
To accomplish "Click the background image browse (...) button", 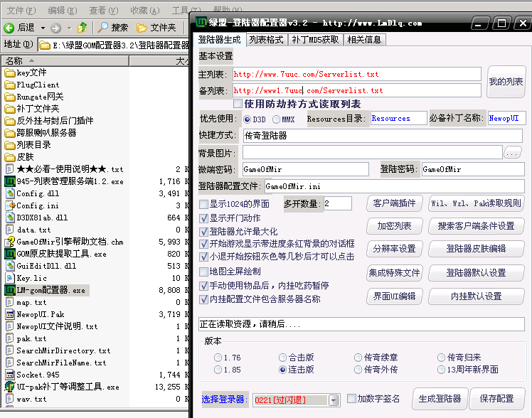I will click(x=512, y=153).
